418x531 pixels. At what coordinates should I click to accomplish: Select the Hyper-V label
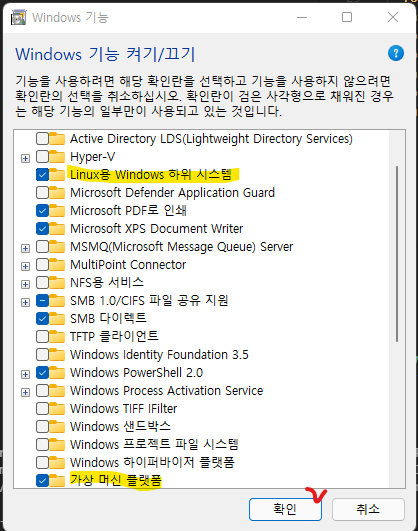[x=92, y=157]
